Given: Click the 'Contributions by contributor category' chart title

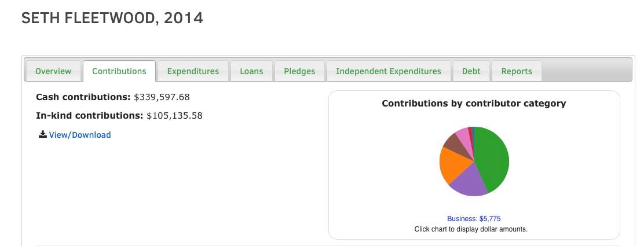Looking at the screenshot, I should [474, 104].
